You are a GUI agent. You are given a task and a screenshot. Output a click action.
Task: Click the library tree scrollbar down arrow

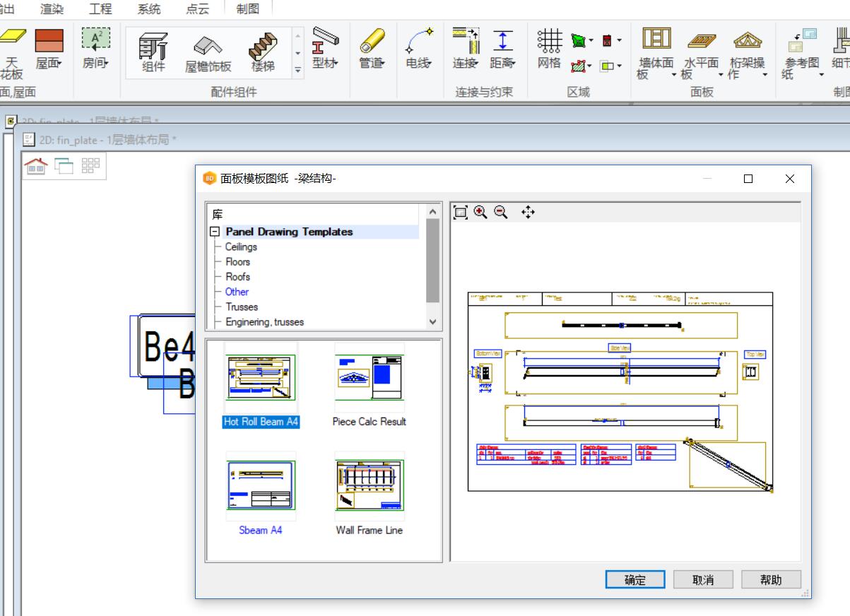click(433, 321)
